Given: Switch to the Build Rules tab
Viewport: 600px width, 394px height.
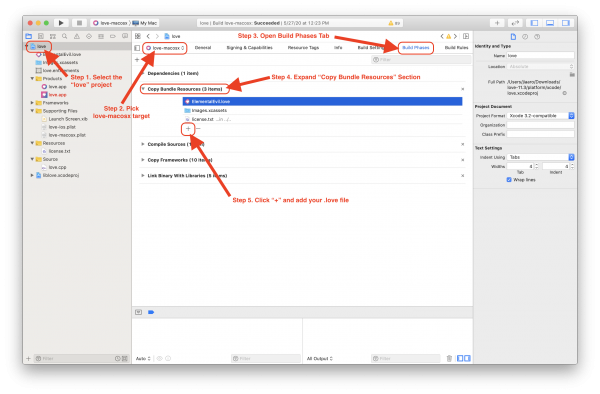Looking at the screenshot, I should [x=456, y=48].
